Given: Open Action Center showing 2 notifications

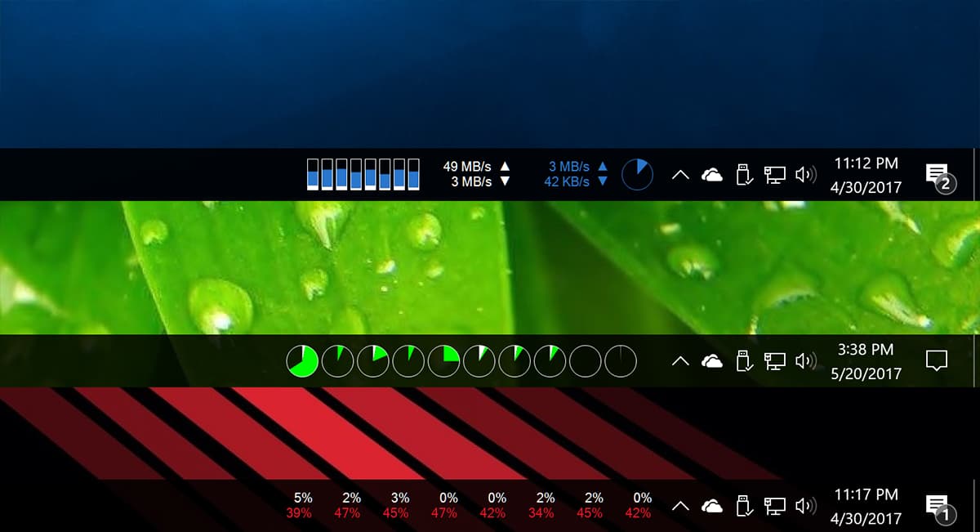Looking at the screenshot, I should [938, 173].
